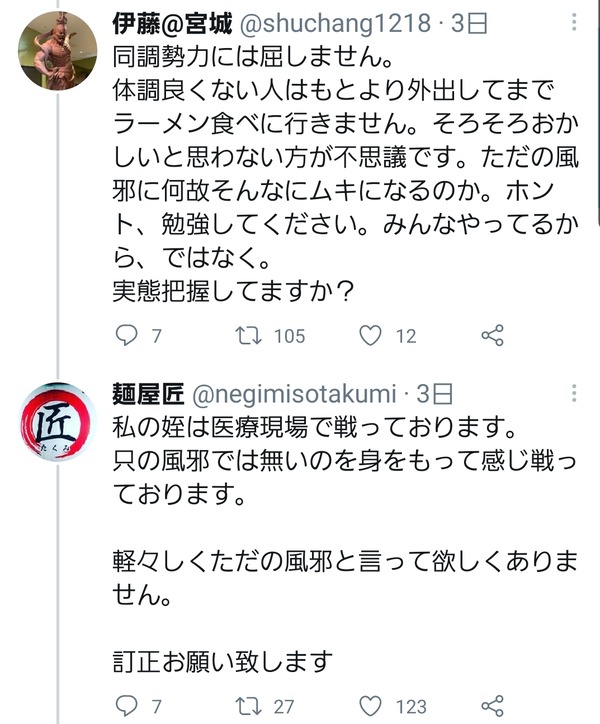Share 麺屋匠's tweet

492,706
